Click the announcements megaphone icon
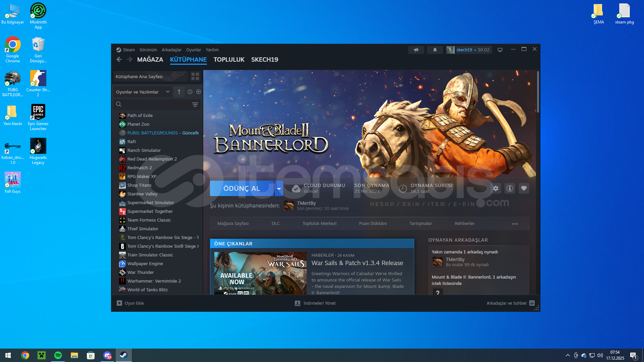Image resolution: width=644 pixels, height=362 pixels. pyautogui.click(x=416, y=50)
